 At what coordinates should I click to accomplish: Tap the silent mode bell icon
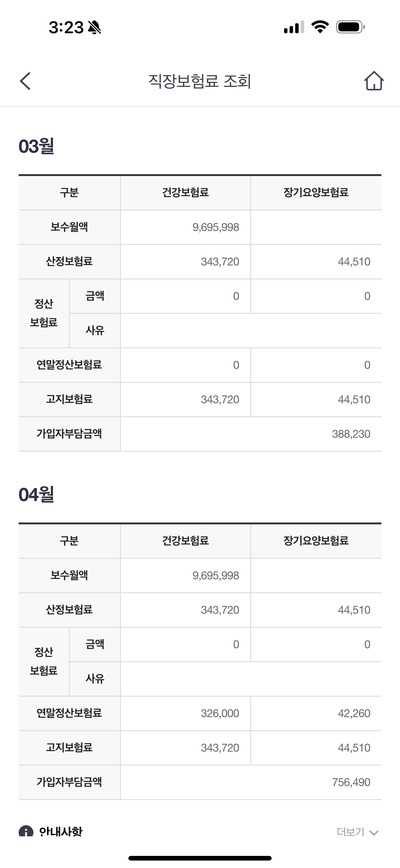(95, 27)
